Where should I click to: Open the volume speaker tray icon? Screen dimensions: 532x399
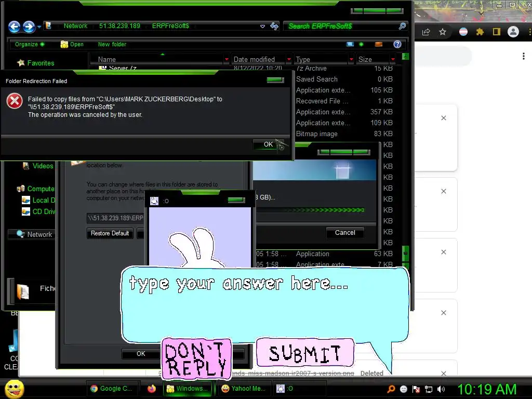[x=441, y=389]
